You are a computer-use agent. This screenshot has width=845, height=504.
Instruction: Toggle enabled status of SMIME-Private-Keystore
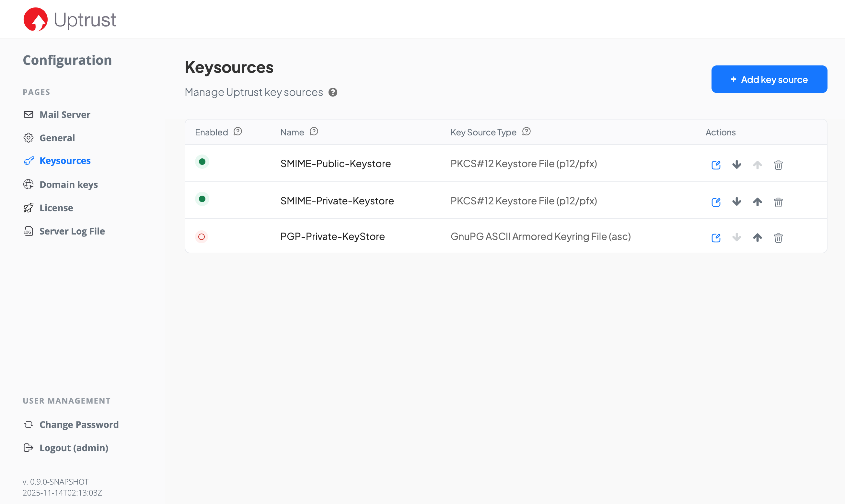click(x=202, y=199)
